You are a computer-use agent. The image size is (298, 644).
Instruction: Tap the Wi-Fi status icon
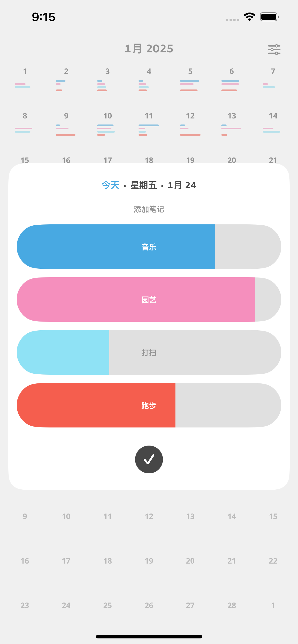pyautogui.click(x=249, y=17)
